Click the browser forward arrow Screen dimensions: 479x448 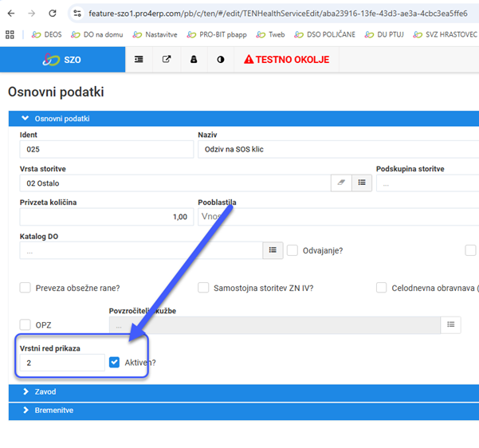(31, 14)
